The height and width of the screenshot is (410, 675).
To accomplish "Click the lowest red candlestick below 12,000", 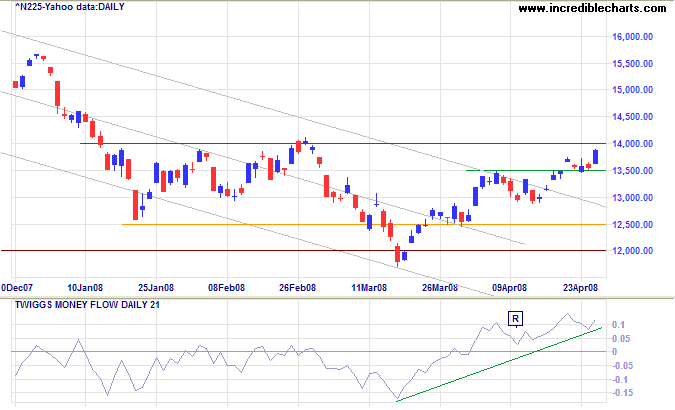I will [397, 255].
